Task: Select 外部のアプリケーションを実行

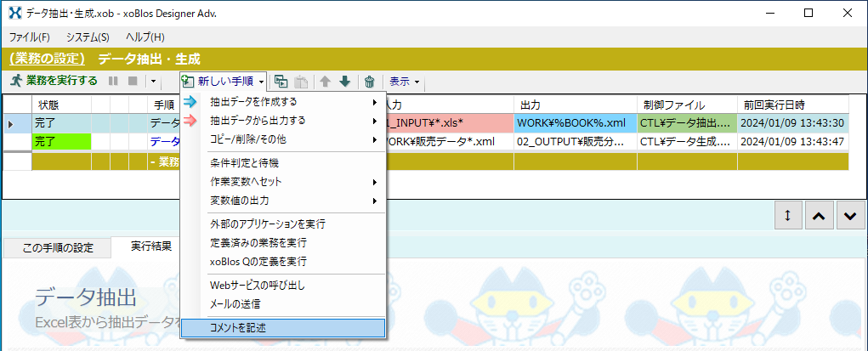Action: point(283,224)
